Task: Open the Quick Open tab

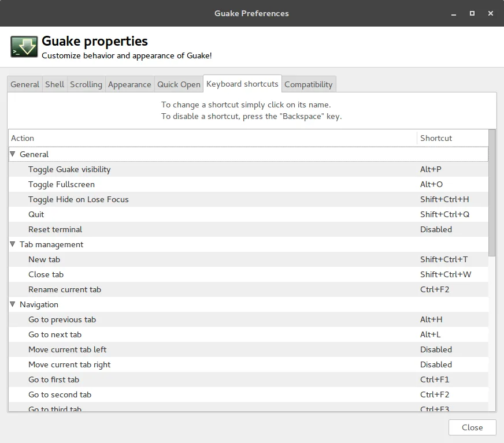Action: click(179, 84)
